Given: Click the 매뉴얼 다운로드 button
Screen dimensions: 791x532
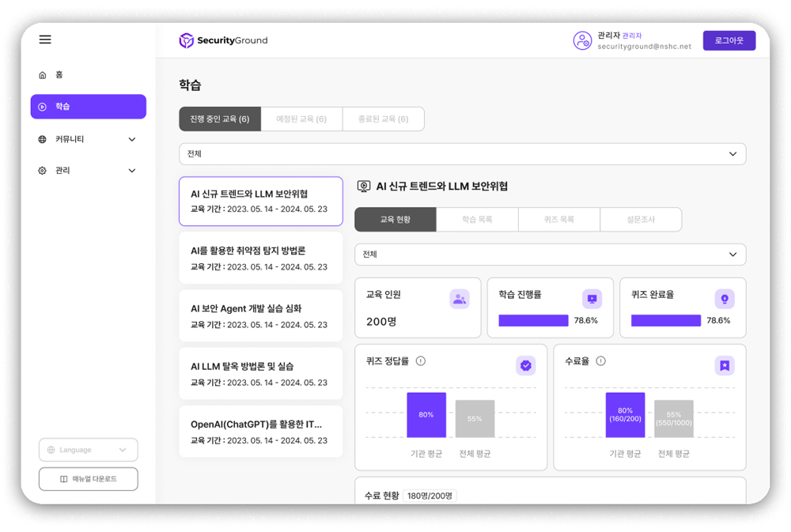Looking at the screenshot, I should [88, 479].
